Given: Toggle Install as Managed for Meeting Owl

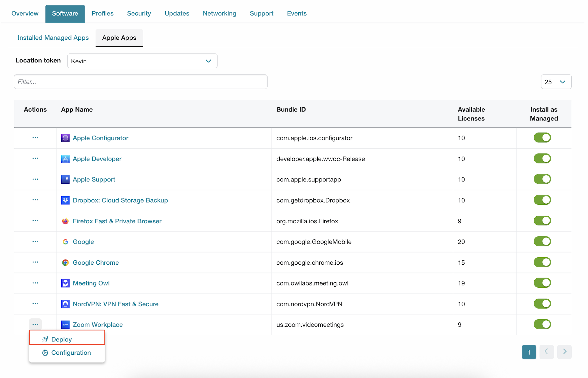Looking at the screenshot, I should (x=542, y=283).
